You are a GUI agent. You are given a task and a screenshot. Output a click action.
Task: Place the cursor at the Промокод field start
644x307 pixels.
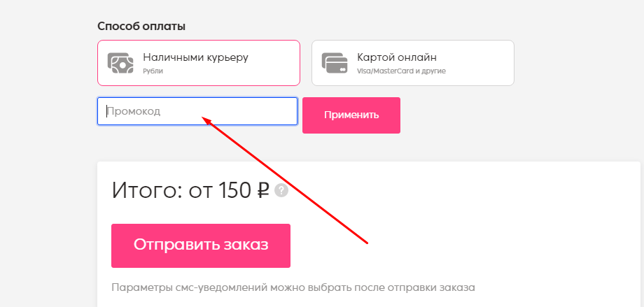[x=107, y=111]
